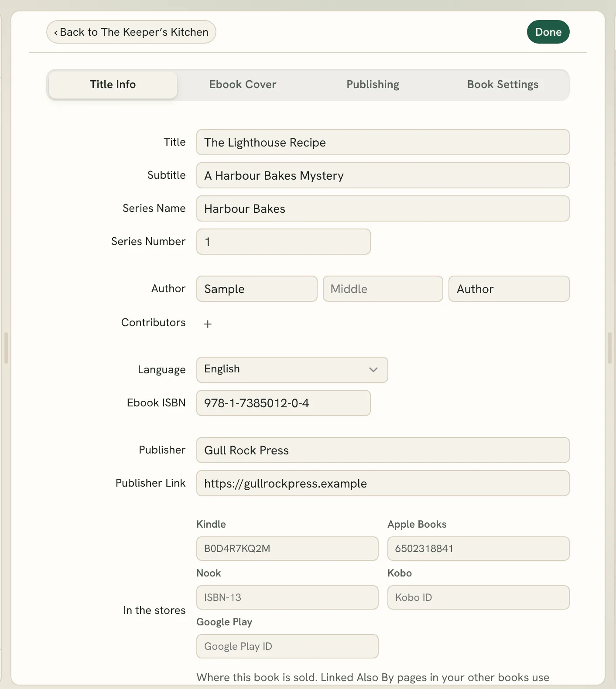Click the Done button
This screenshot has width=616, height=689.
[x=548, y=32]
